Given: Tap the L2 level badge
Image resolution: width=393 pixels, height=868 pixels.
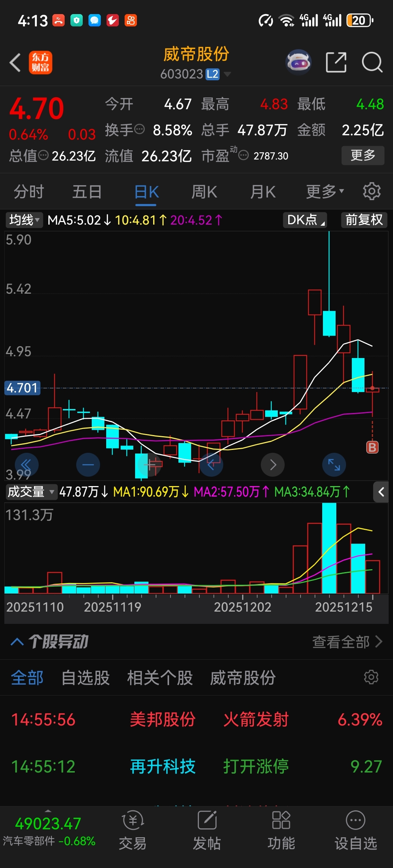Looking at the screenshot, I should click(x=212, y=75).
